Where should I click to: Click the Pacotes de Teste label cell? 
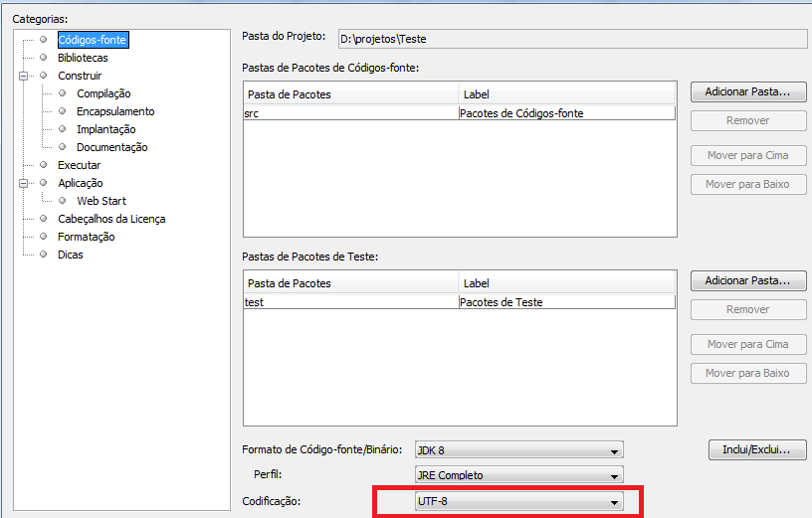567,302
